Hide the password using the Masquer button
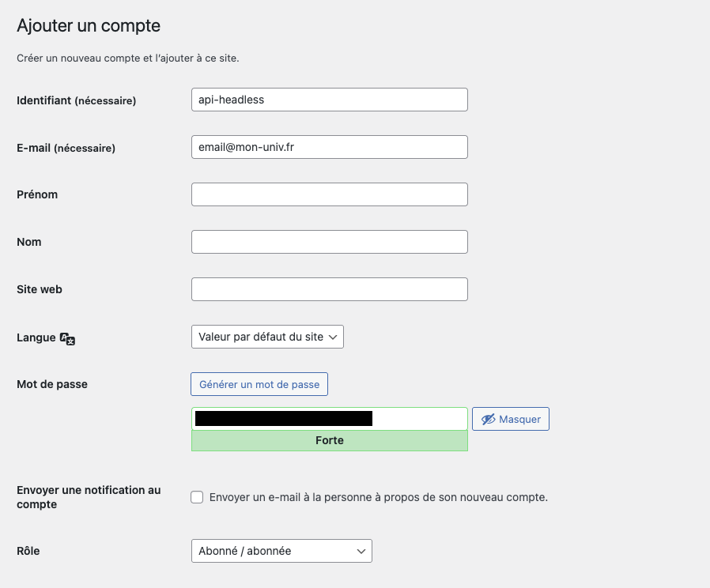This screenshot has width=710, height=588. 511,419
